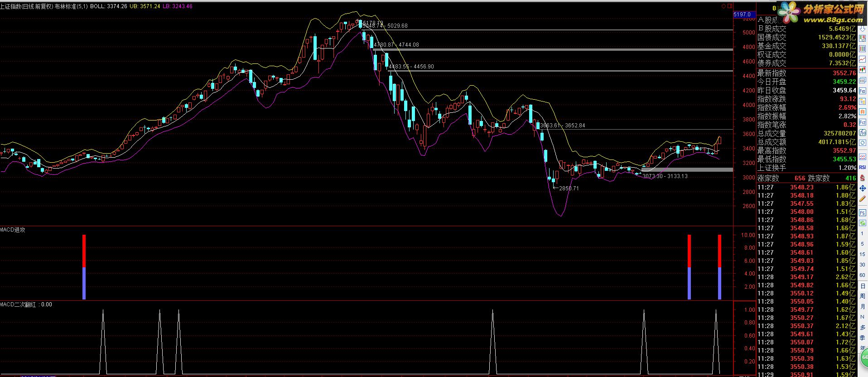Click 昨日收盘 value 3459.64
The height and width of the screenshot is (377, 868).
[x=844, y=90]
